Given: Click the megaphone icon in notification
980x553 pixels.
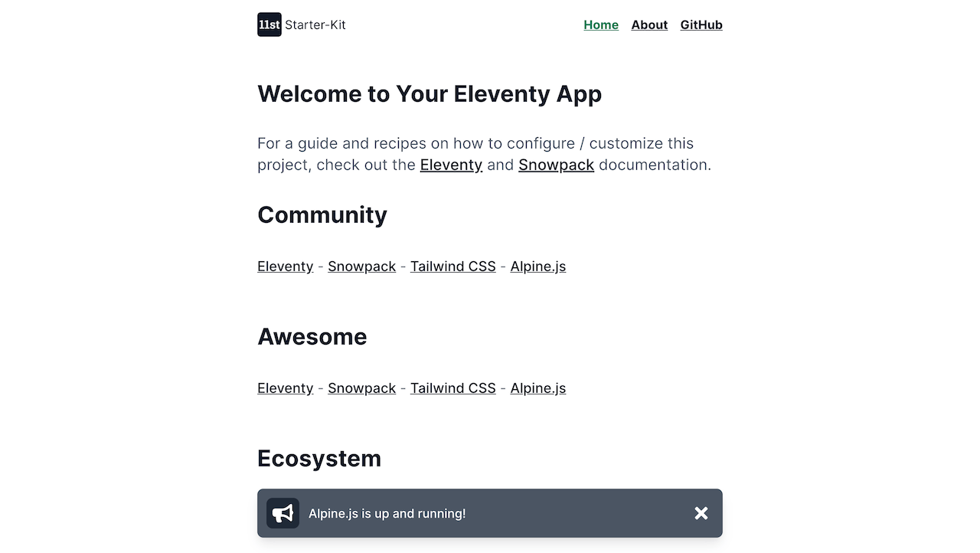Looking at the screenshot, I should pos(283,513).
